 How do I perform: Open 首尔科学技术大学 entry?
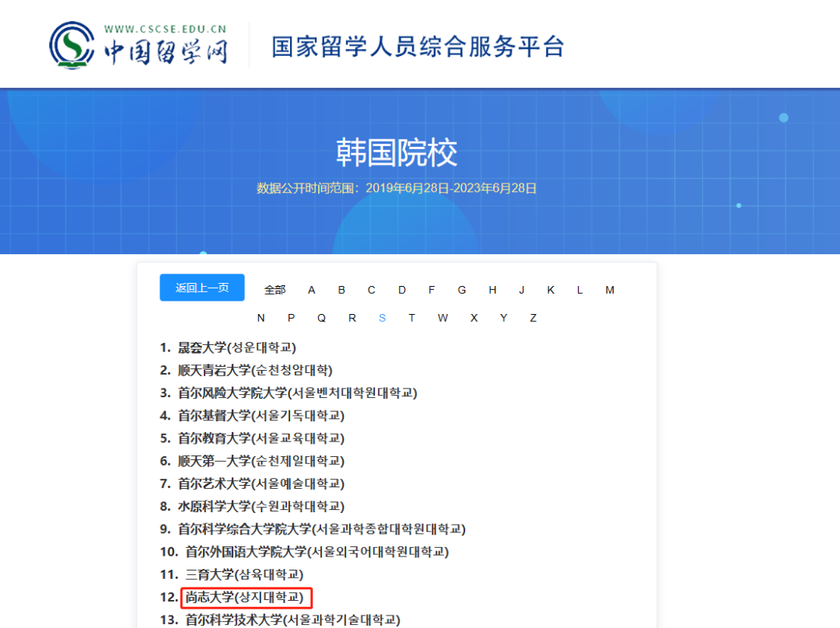[x=292, y=619]
